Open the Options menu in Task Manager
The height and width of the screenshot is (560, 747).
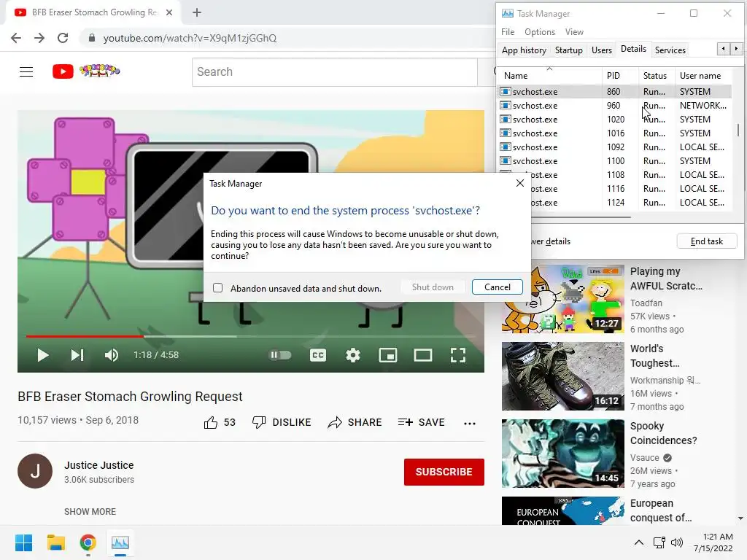[x=540, y=32]
